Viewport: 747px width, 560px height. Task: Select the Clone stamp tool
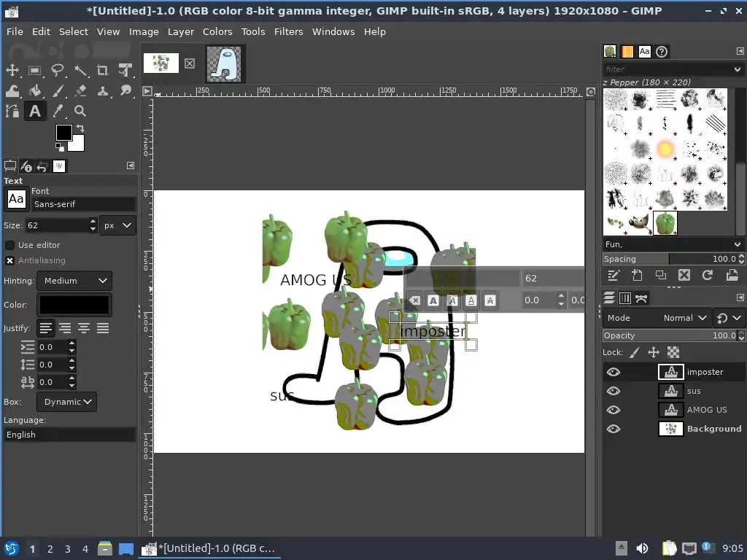click(103, 90)
